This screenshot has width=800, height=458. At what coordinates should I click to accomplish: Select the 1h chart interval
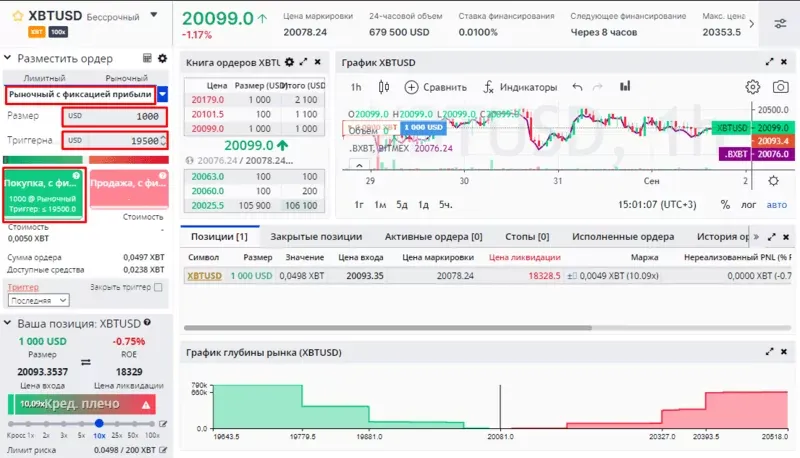click(x=356, y=87)
